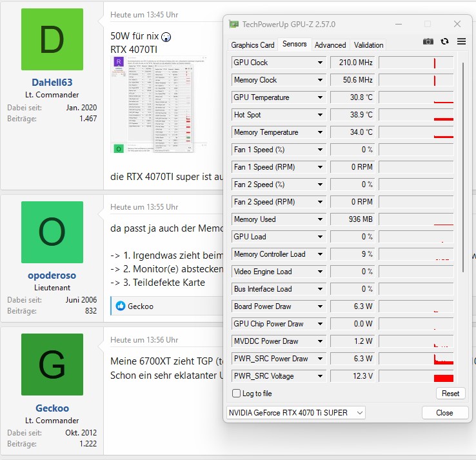Screen dimensions: 476x460
Task: Open the attached screenshot thumbnail in DaHell63's post
Action: tap(159, 105)
